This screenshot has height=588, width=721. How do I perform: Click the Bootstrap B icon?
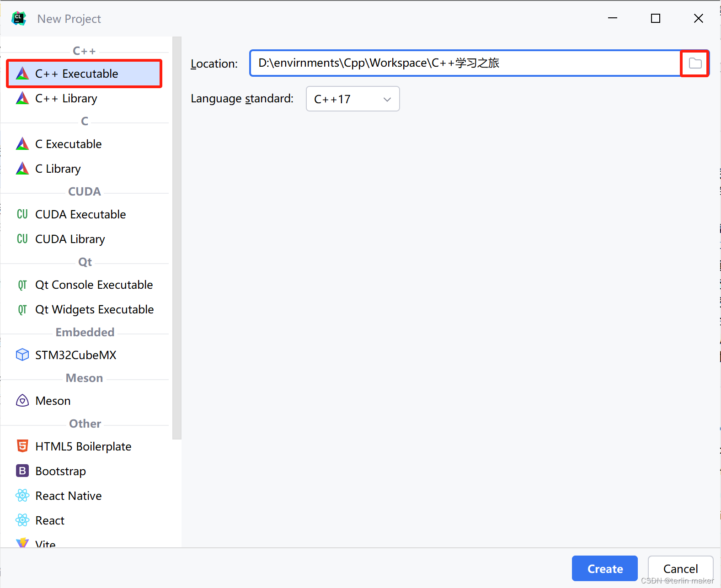(22, 471)
